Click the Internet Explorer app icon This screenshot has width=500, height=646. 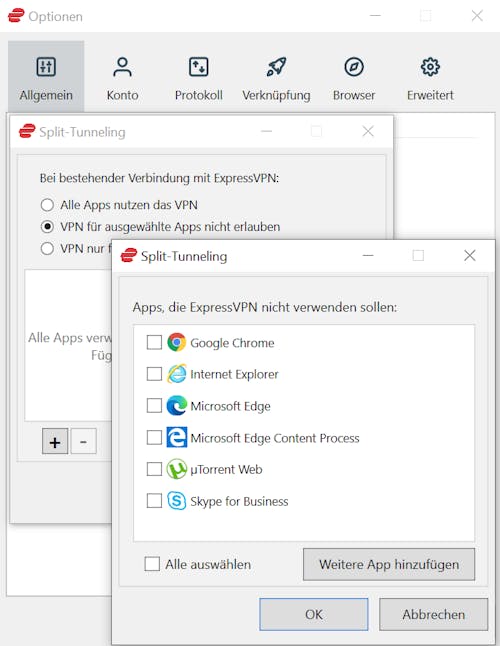[177, 374]
